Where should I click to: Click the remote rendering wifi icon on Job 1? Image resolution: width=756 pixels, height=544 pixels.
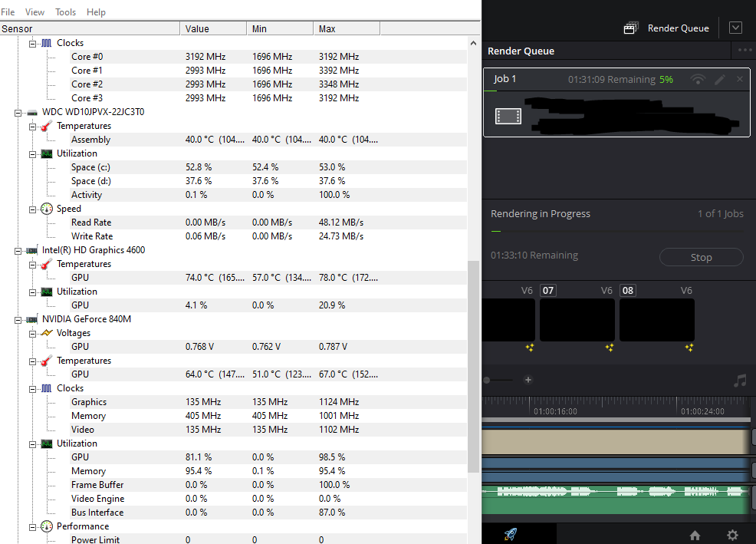click(698, 79)
